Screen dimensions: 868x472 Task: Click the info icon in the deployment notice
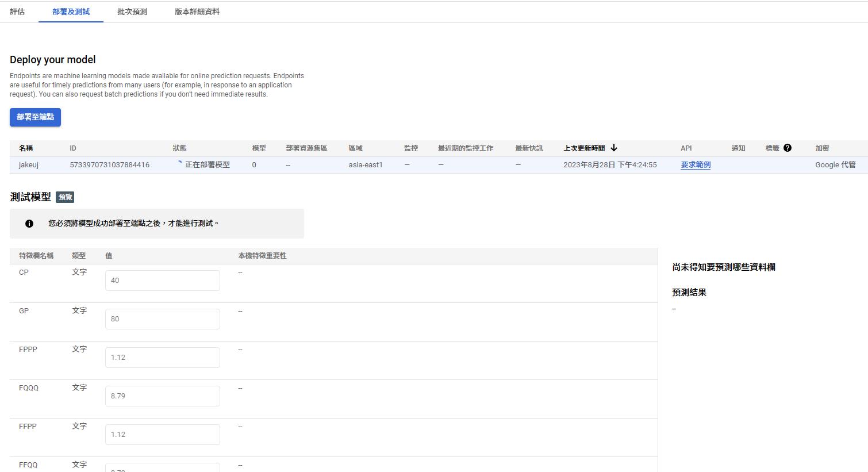29,224
